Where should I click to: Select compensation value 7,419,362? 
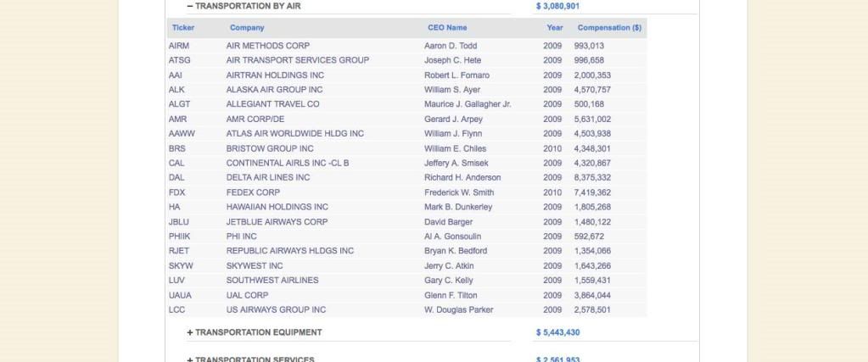pos(592,192)
